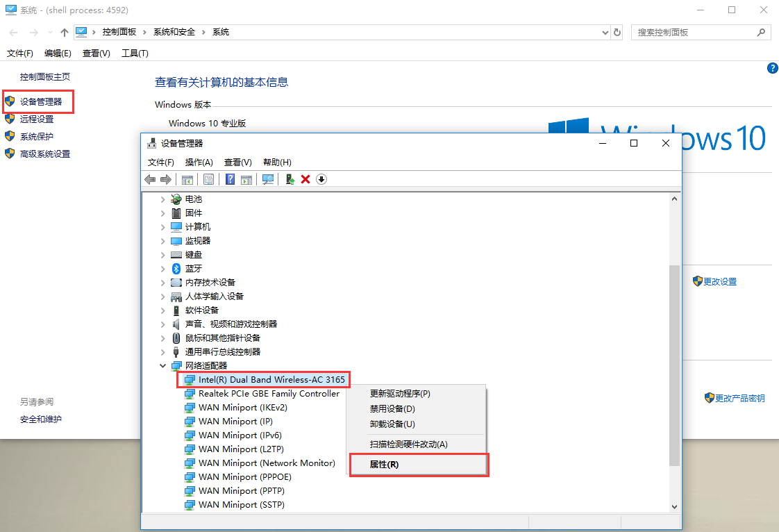Select the 键盘 keyboard icon in the tree

176,255
